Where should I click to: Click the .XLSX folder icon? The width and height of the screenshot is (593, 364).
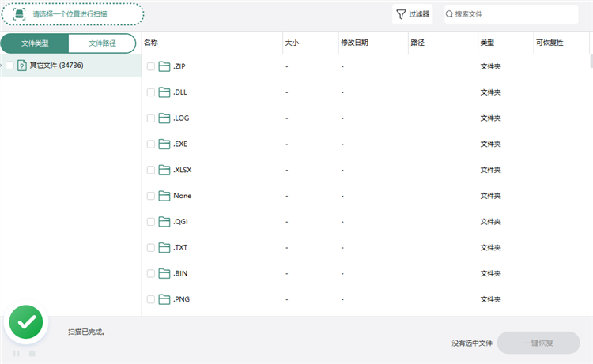coord(164,170)
